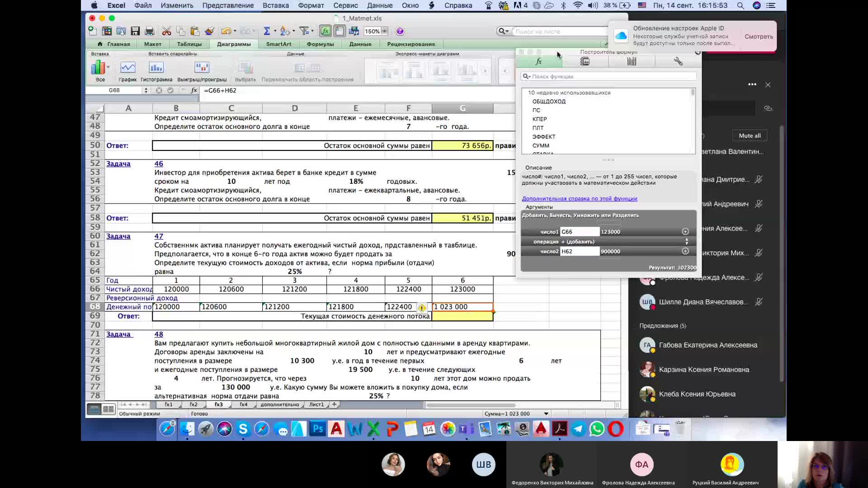This screenshot has height=488, width=868.
Task: Expand the AutoSum dropdown arrow
Action: [x=274, y=31]
